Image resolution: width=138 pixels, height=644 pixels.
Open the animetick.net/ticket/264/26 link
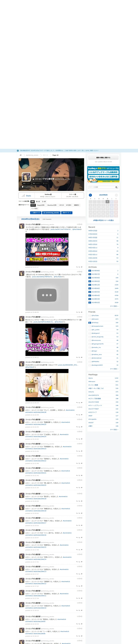[x=36, y=412]
